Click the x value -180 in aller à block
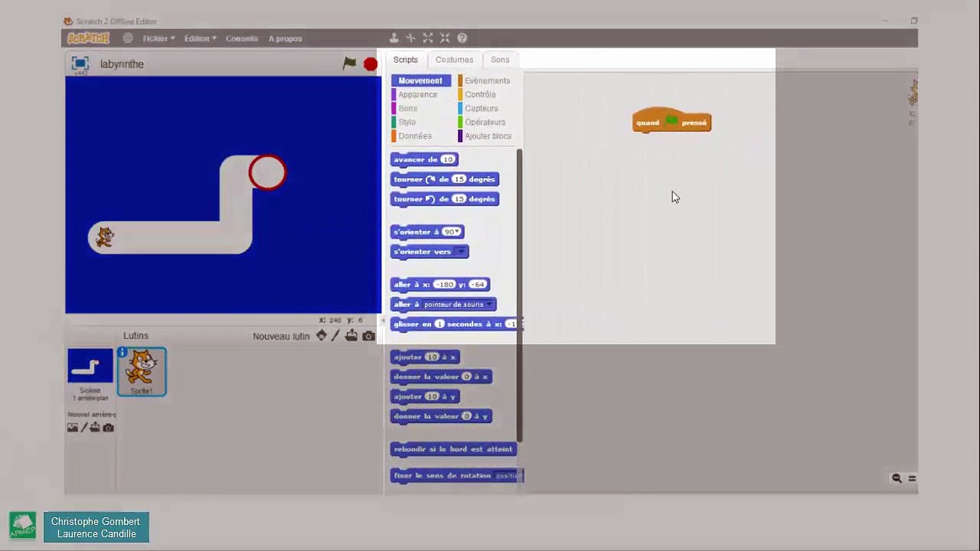 444,285
